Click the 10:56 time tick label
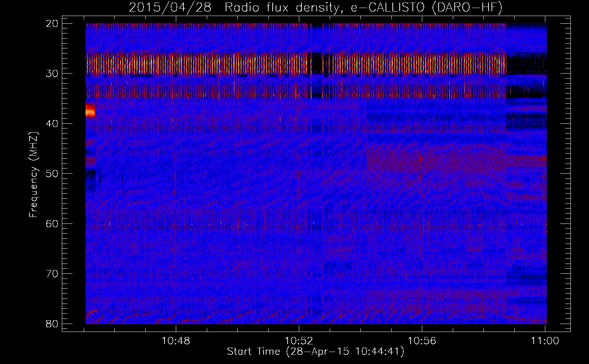Image resolution: width=589 pixels, height=364 pixels. coord(422,341)
